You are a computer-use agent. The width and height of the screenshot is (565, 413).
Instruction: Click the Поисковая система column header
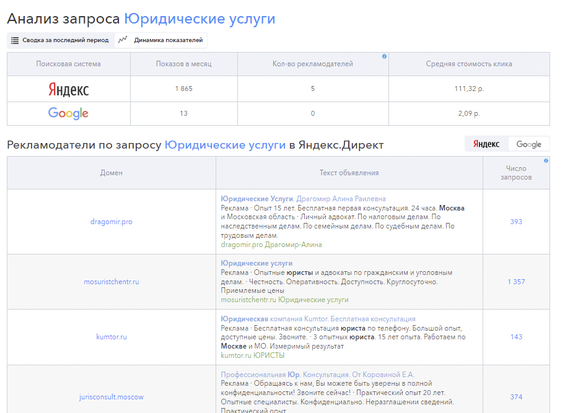(68, 64)
